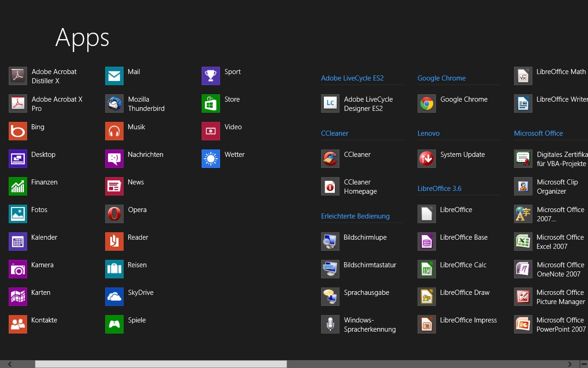Click the Google Chrome group header
The image size is (588, 368).
[x=441, y=78]
